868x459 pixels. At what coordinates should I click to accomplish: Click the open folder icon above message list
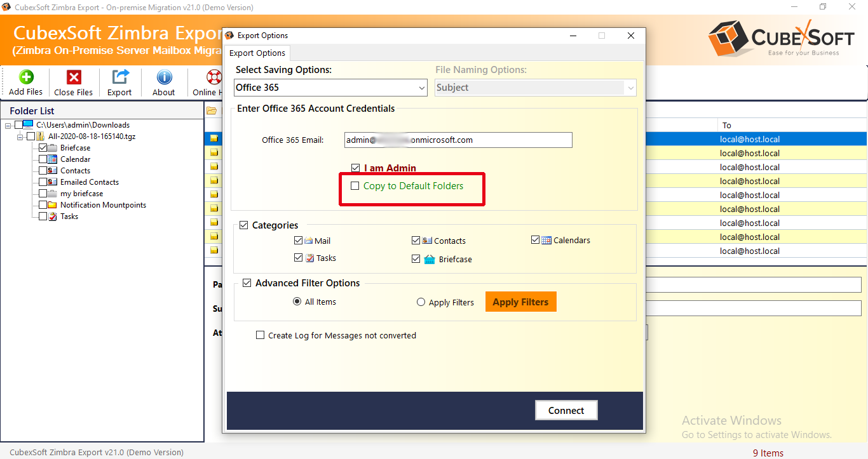(212, 111)
